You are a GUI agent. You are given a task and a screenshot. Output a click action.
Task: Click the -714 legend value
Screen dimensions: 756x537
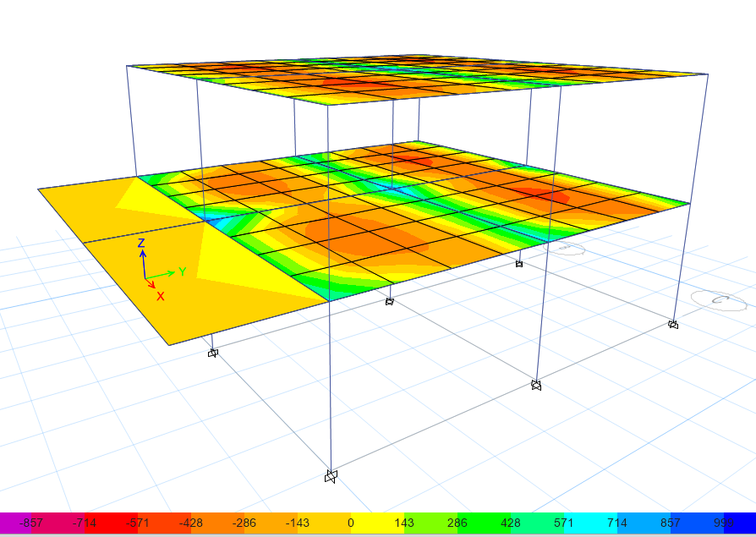(85, 523)
